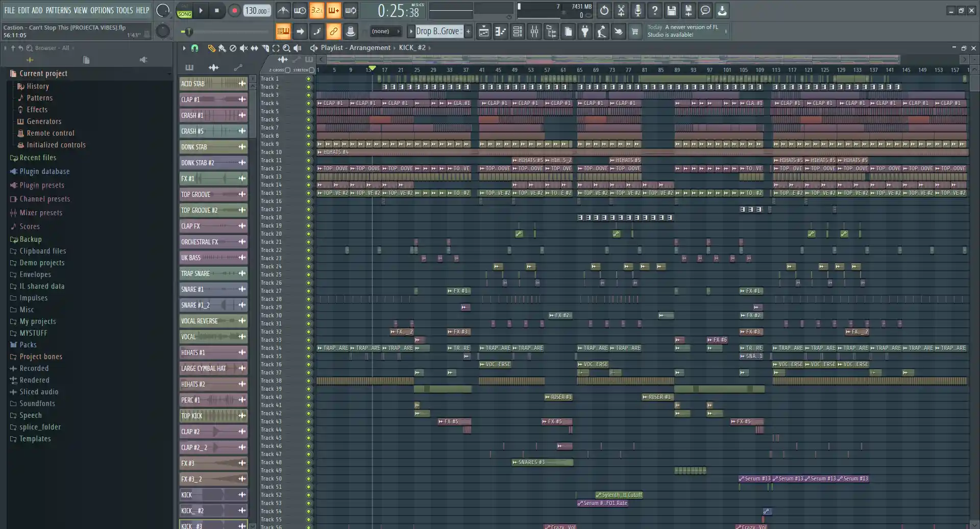This screenshot has height=529, width=980.
Task: Select the playlist Slip tool
Action: [254, 48]
